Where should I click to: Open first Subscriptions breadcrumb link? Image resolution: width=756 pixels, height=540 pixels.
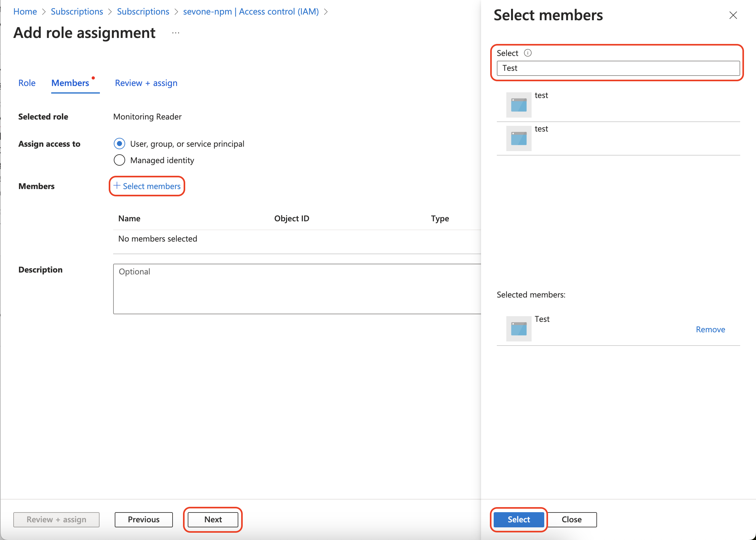tap(77, 12)
